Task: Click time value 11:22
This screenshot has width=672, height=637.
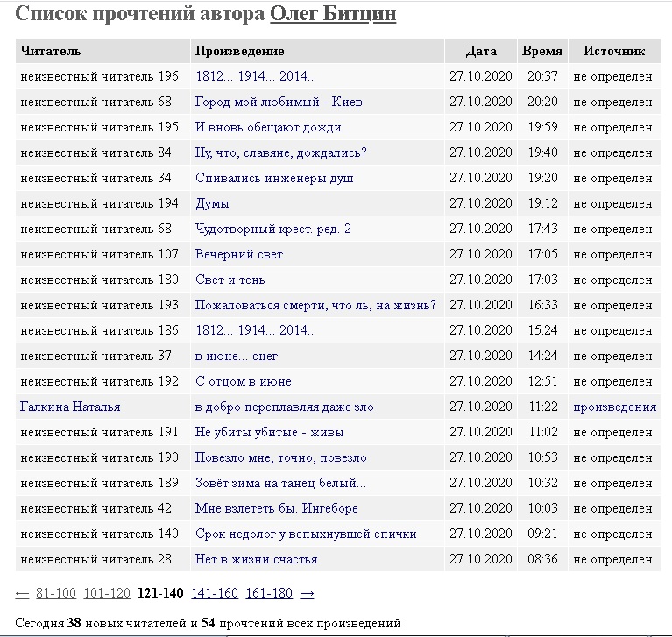Action: [x=542, y=407]
